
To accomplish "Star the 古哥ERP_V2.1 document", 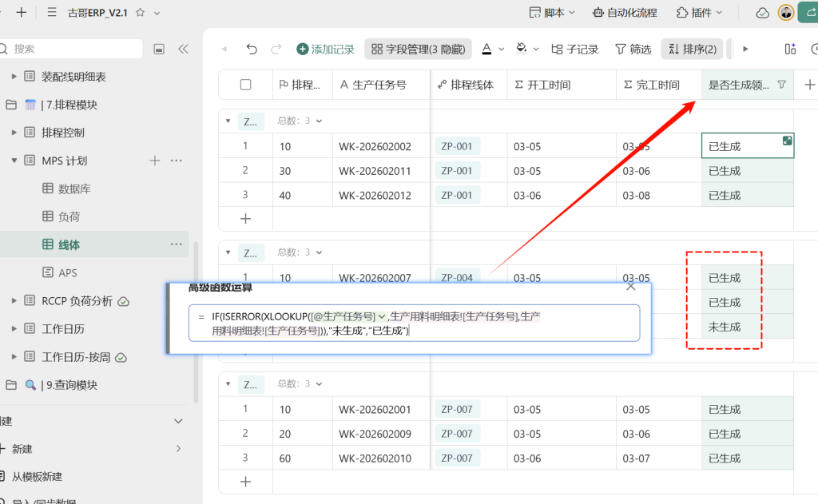I will click(140, 13).
